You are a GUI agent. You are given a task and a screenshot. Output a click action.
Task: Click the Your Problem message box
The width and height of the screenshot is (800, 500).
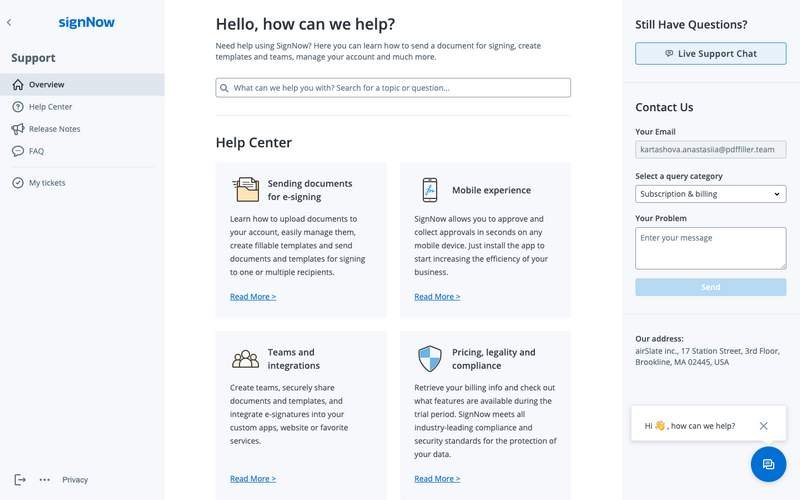click(x=710, y=248)
